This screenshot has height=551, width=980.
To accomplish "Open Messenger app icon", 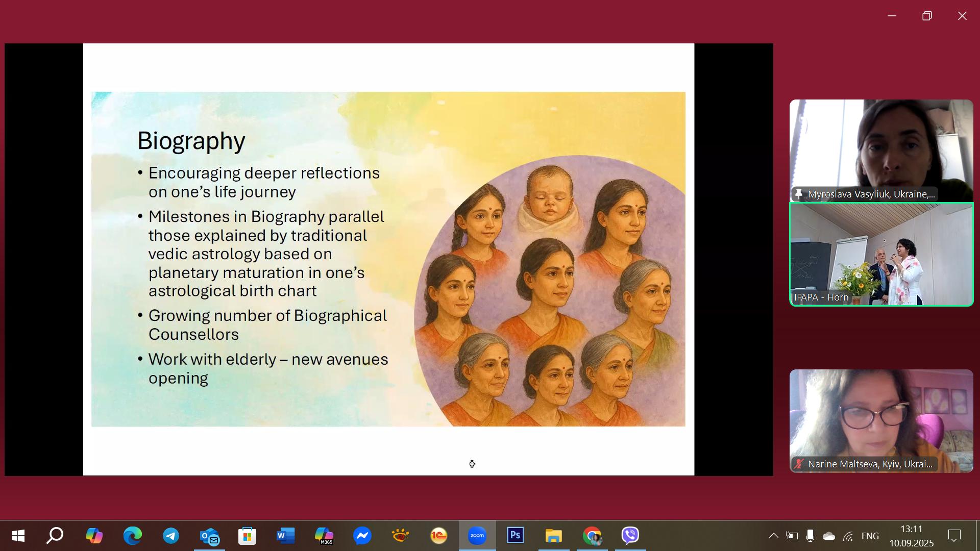I will point(362,536).
